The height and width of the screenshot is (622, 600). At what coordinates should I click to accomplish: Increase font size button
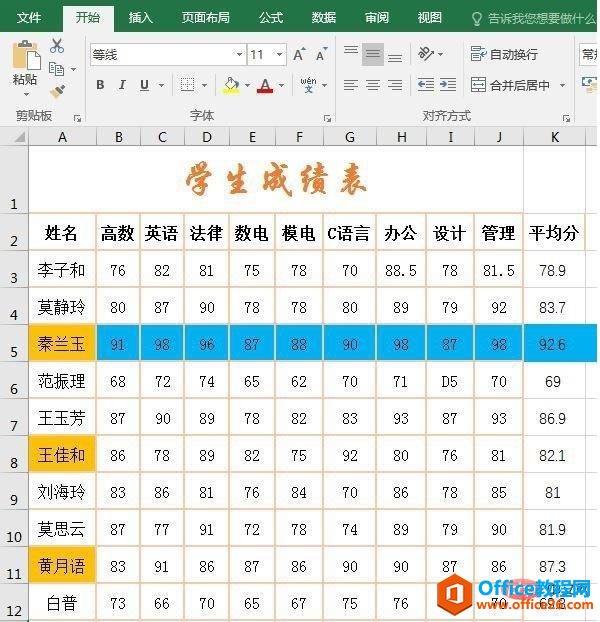tap(299, 54)
